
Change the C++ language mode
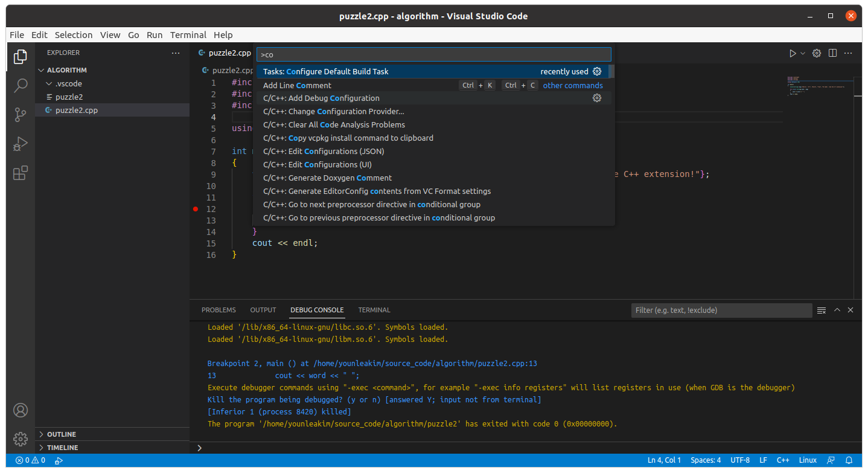click(x=783, y=460)
